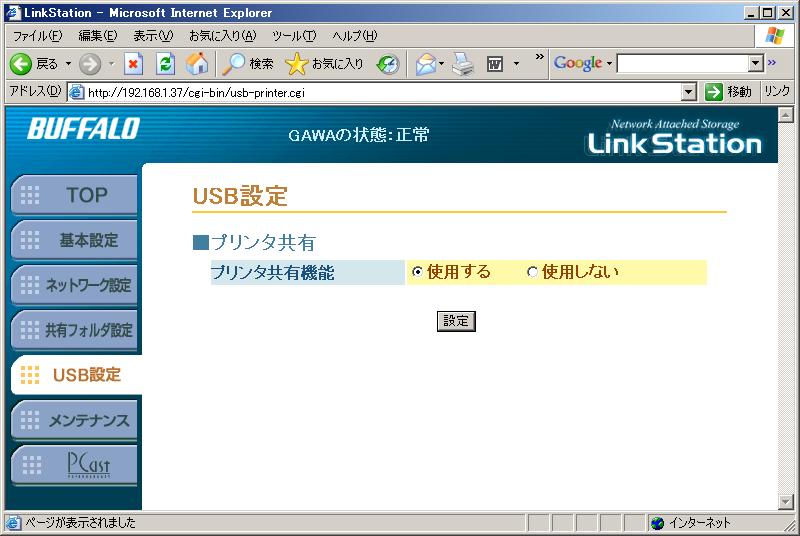Open the ツール(T) menu
Screen dimensions: 800x536
pyautogui.click(x=294, y=36)
